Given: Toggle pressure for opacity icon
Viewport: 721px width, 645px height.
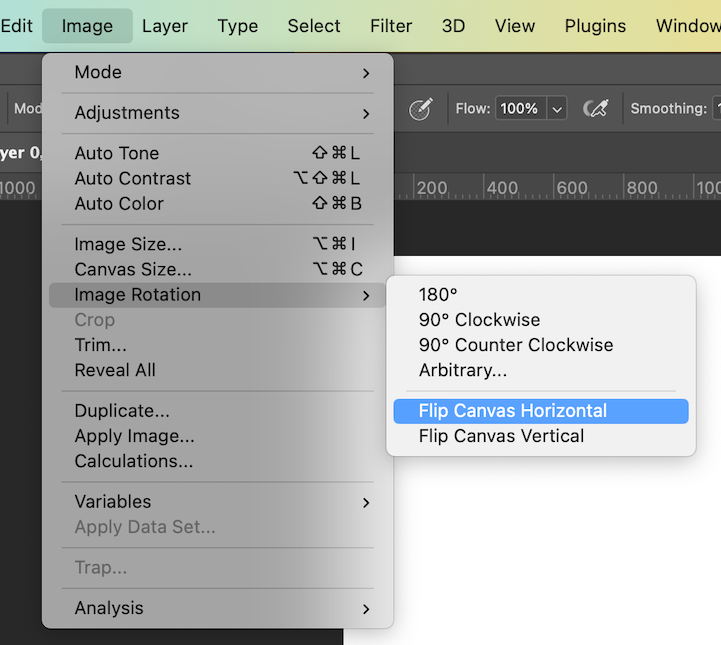Looking at the screenshot, I should pyautogui.click(x=420, y=109).
